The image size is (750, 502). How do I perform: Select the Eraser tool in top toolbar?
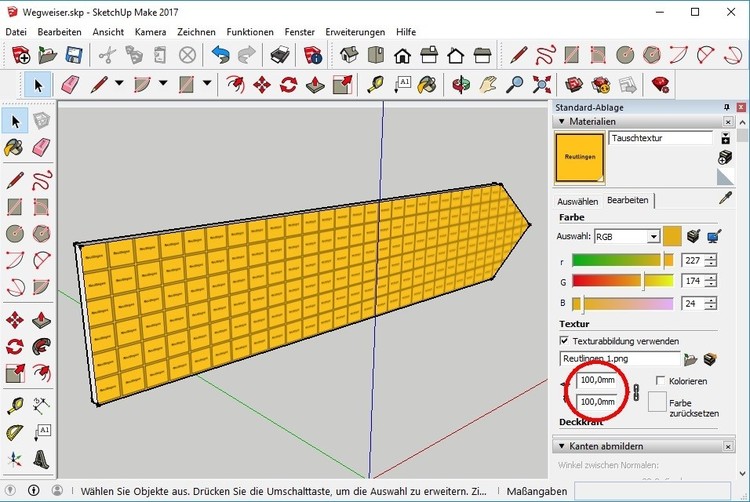click(70, 85)
